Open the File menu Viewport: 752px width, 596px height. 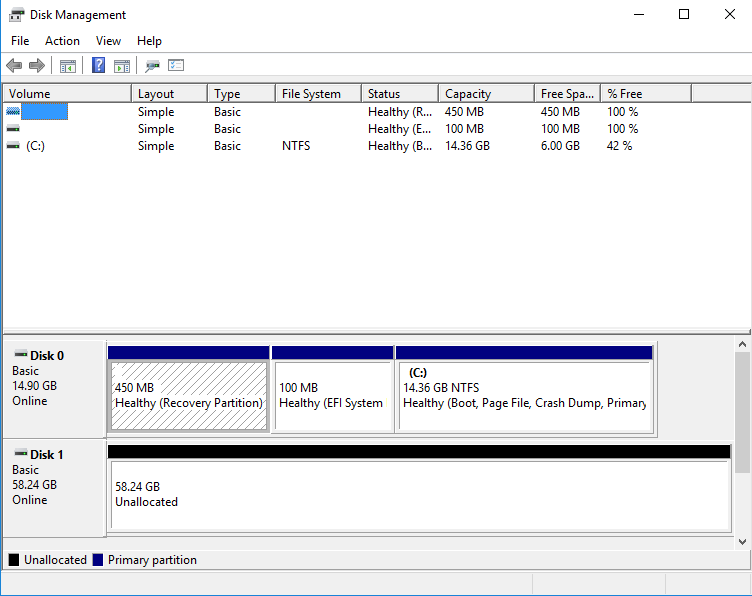coord(20,41)
